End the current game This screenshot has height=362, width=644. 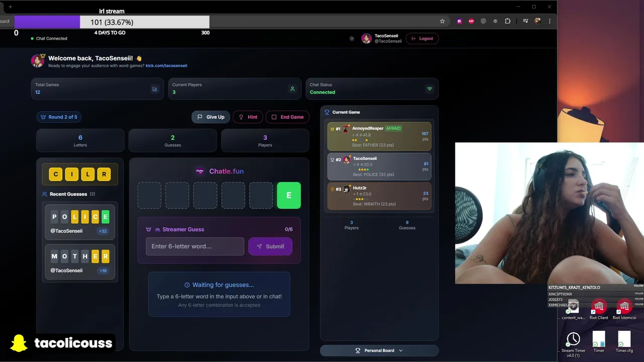tap(287, 117)
